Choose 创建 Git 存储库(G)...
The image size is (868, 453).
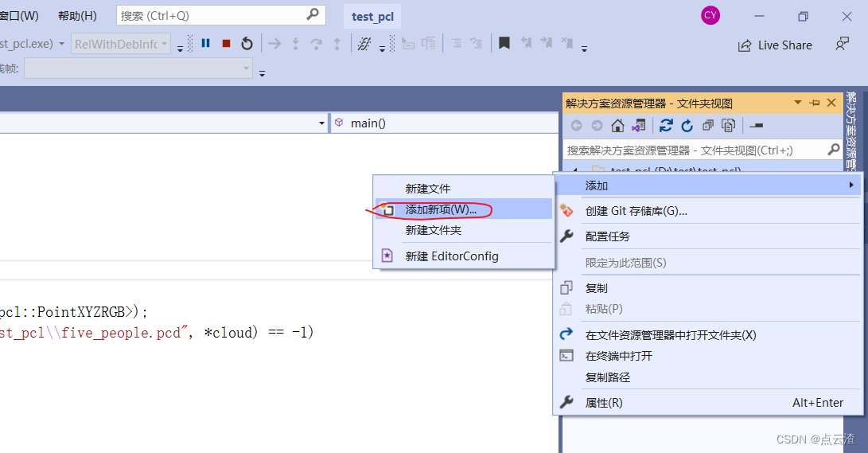click(x=707, y=211)
